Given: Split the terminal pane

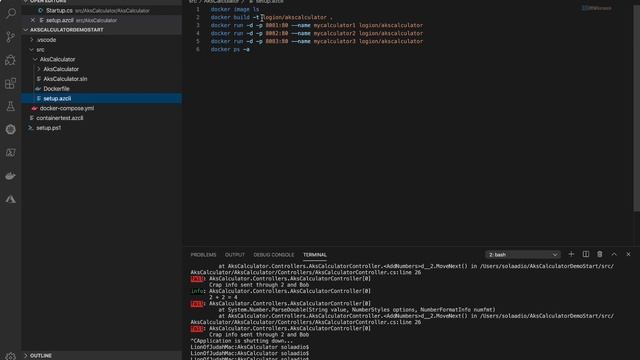Looking at the screenshot, I should (585, 254).
